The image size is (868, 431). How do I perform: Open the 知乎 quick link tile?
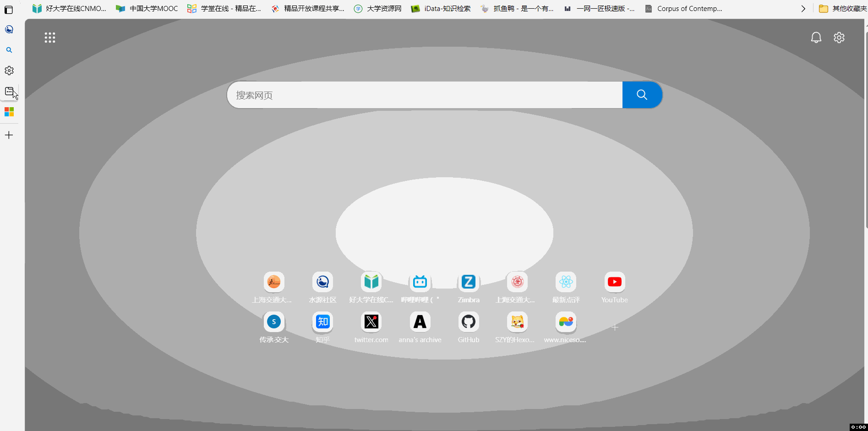[322, 327]
